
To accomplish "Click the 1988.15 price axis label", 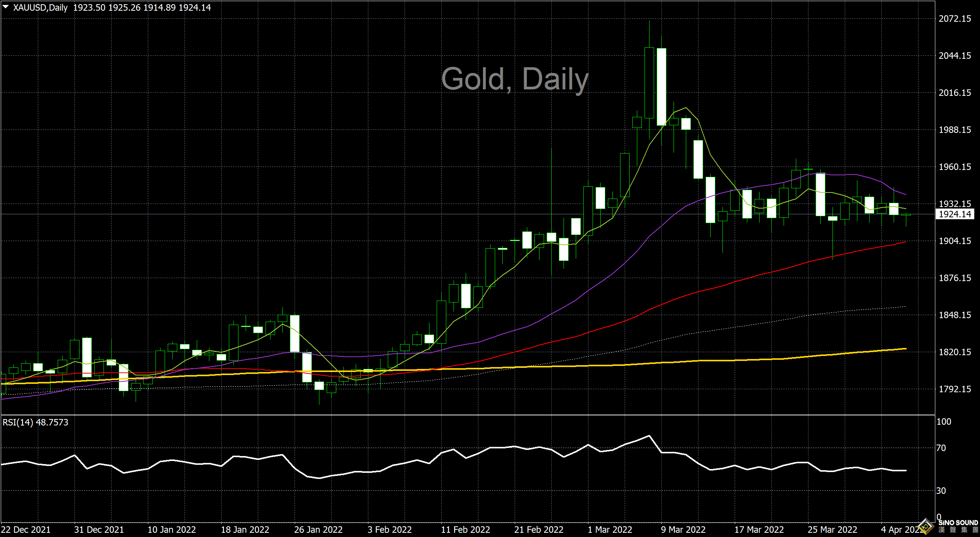I will coord(955,130).
